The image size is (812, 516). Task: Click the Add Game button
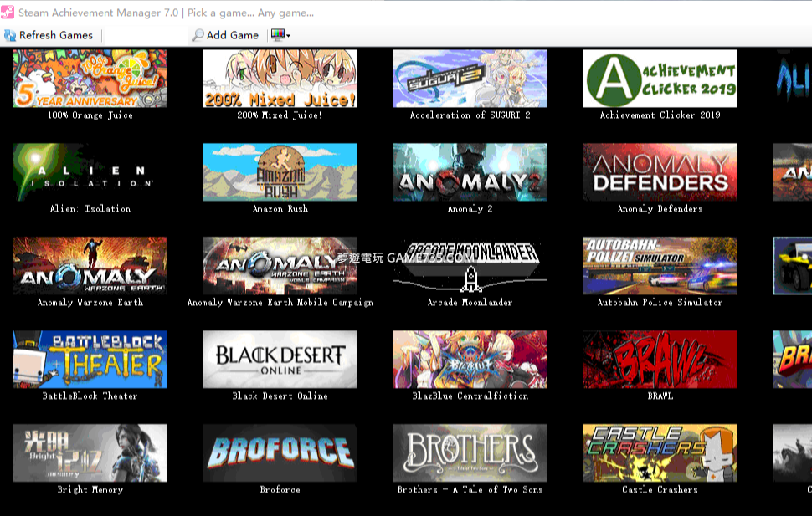coord(225,35)
